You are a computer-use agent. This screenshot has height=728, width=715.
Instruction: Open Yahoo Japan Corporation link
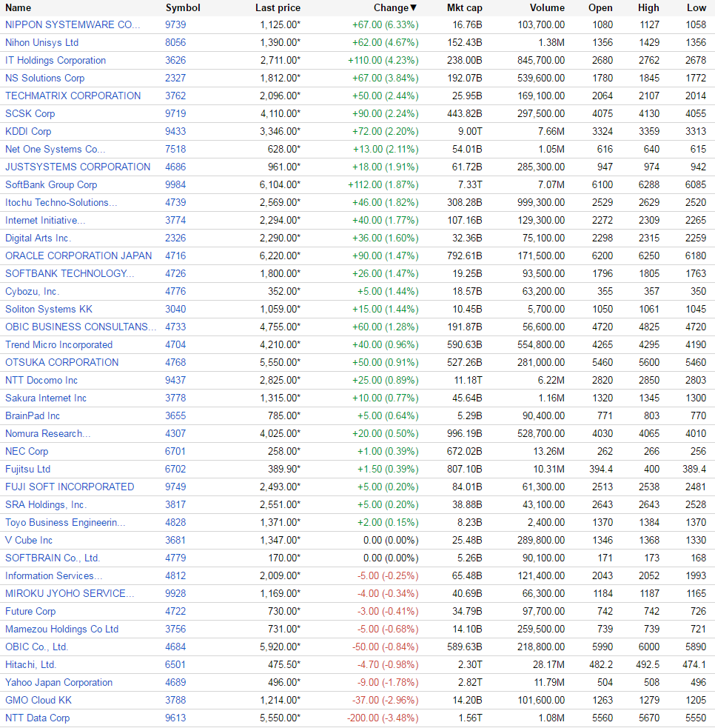click(x=59, y=683)
